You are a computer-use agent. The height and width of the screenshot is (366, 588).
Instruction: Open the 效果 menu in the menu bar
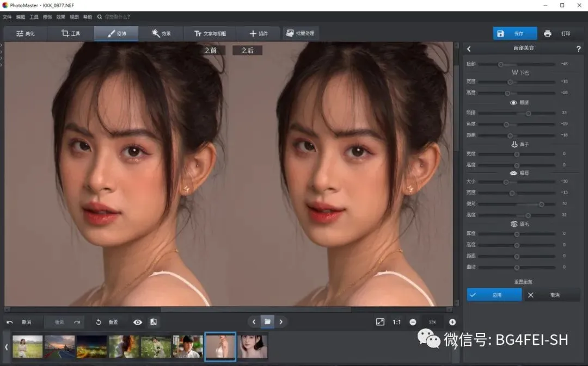[x=61, y=17]
